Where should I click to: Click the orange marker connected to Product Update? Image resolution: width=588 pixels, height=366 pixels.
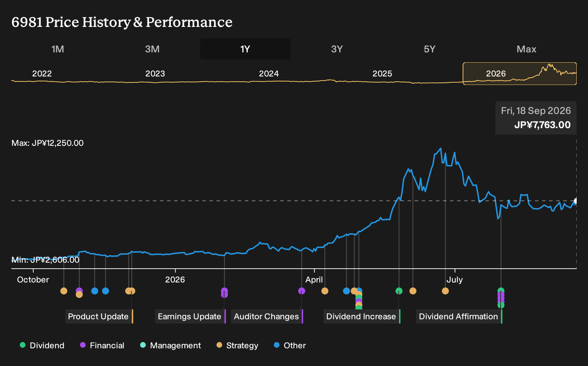coord(132,291)
